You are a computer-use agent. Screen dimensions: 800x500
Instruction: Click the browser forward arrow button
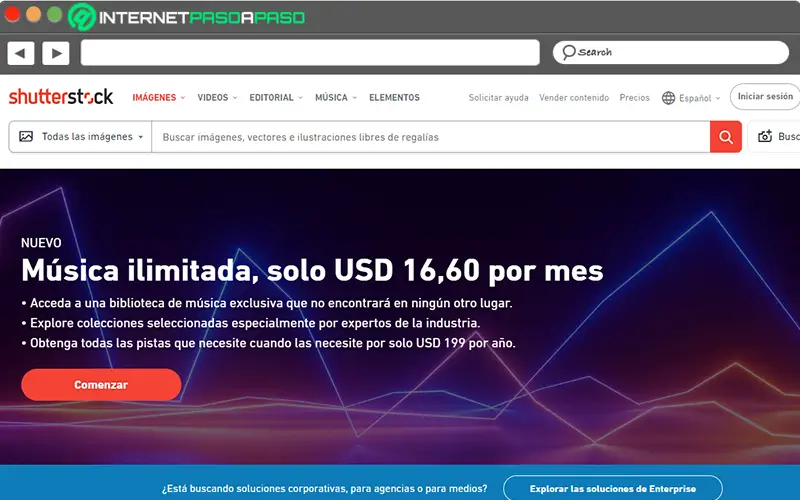pyautogui.click(x=56, y=53)
